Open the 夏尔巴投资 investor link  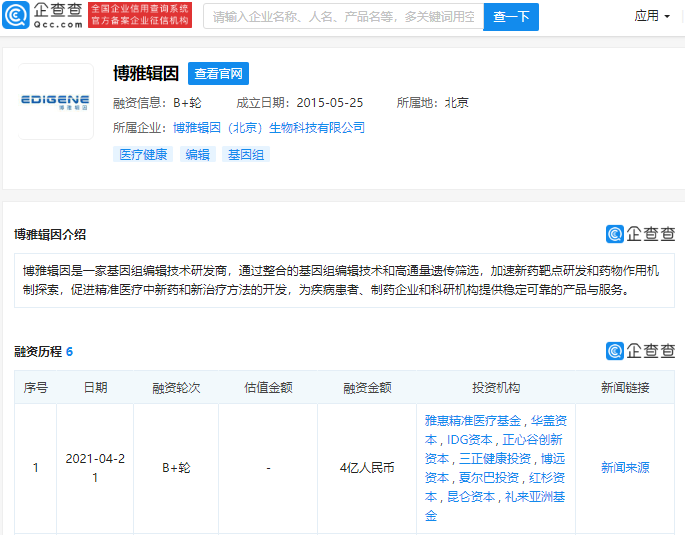[x=489, y=478]
